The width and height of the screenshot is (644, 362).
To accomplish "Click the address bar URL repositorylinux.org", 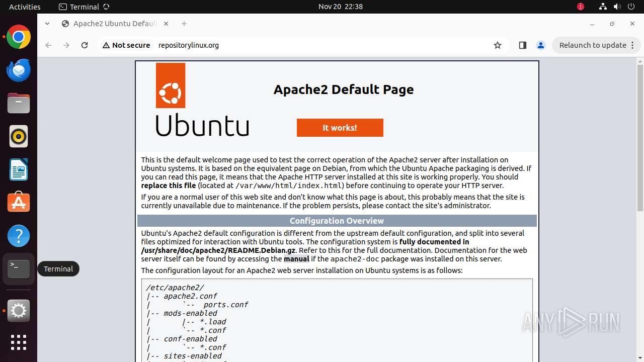I will (x=189, y=45).
